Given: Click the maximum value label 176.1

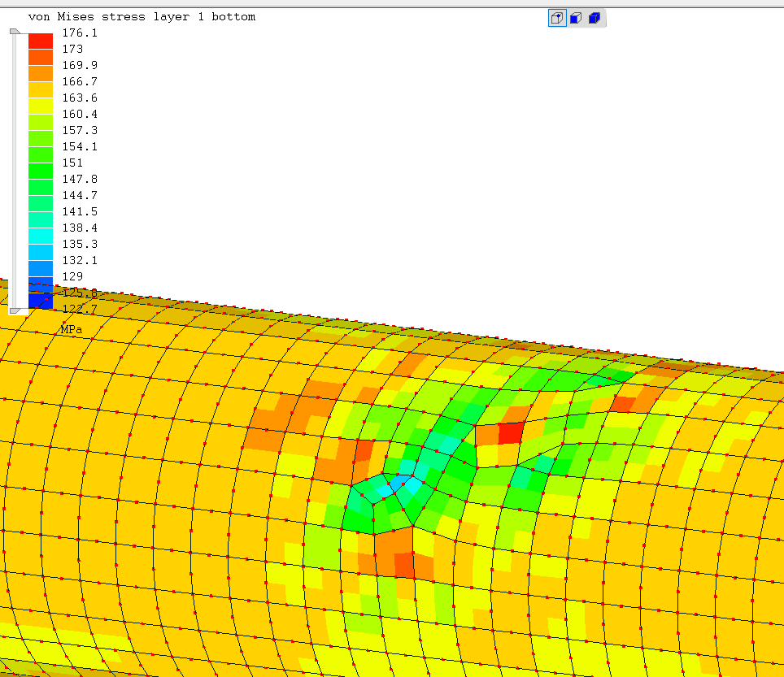Looking at the screenshot, I should [80, 33].
